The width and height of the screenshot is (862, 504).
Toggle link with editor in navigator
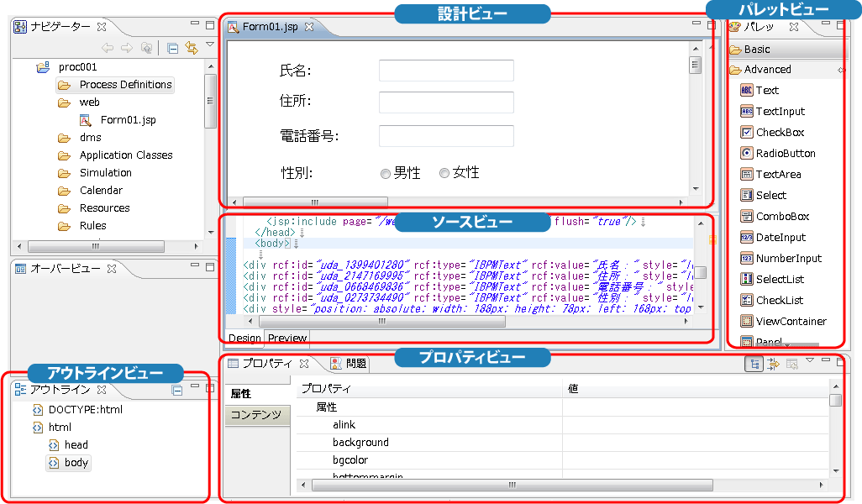(192, 49)
